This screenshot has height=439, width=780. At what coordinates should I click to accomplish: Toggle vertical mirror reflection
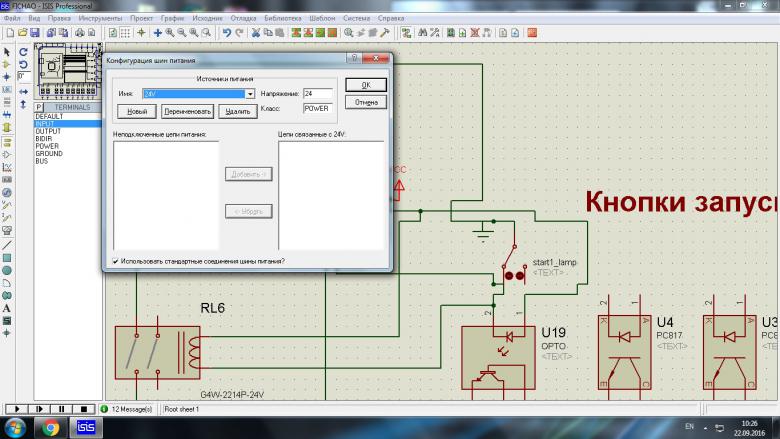(23, 104)
